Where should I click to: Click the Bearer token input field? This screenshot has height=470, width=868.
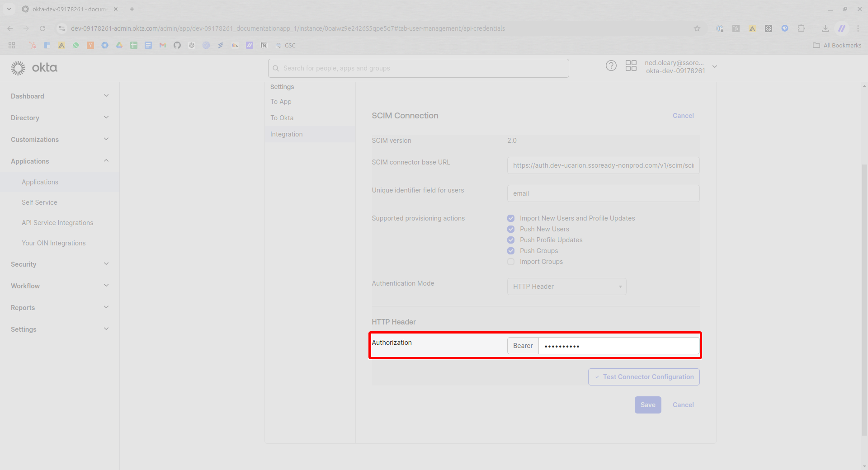coord(619,346)
